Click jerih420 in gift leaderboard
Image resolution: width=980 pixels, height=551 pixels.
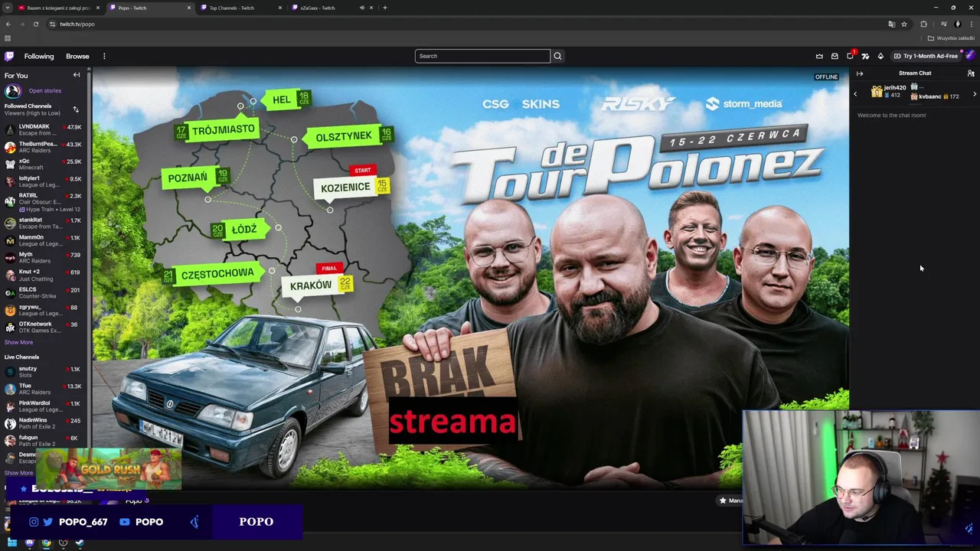[889, 91]
